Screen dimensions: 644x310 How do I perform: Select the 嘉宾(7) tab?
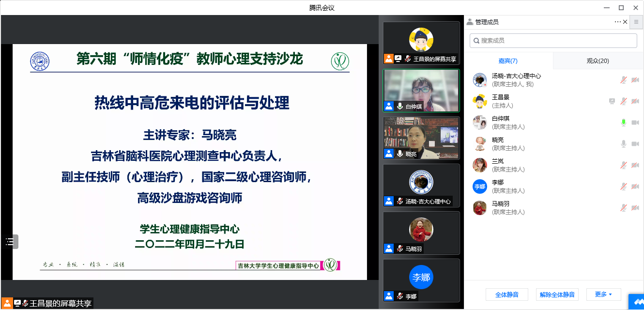[x=508, y=61]
